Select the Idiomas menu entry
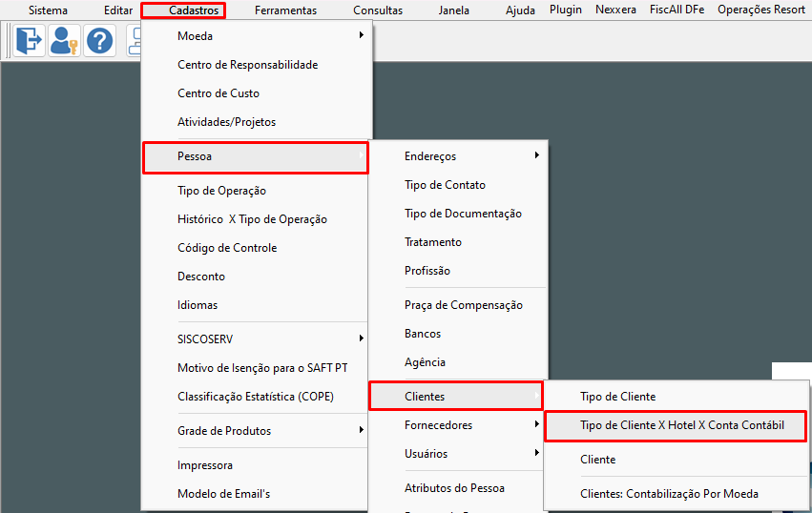 click(x=257, y=305)
